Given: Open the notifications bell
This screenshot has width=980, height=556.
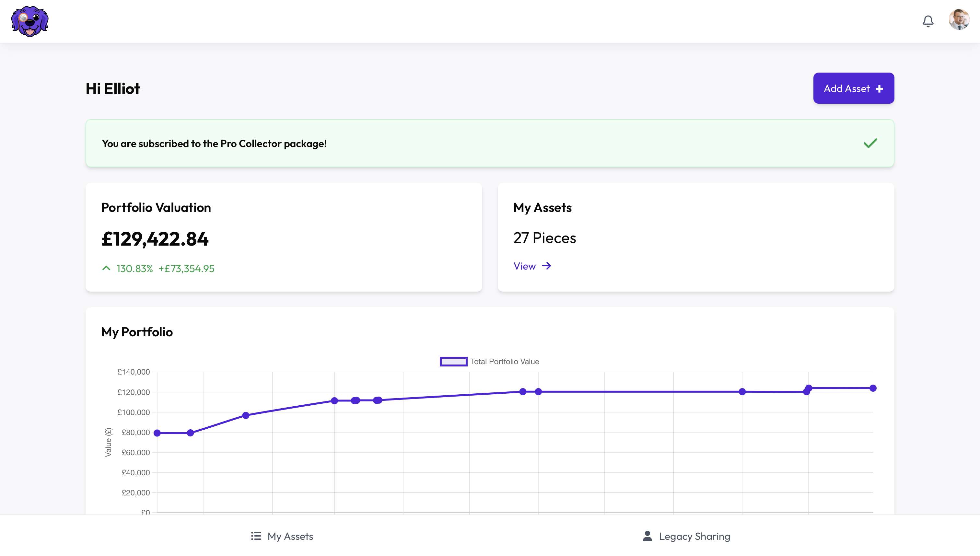Looking at the screenshot, I should [928, 21].
